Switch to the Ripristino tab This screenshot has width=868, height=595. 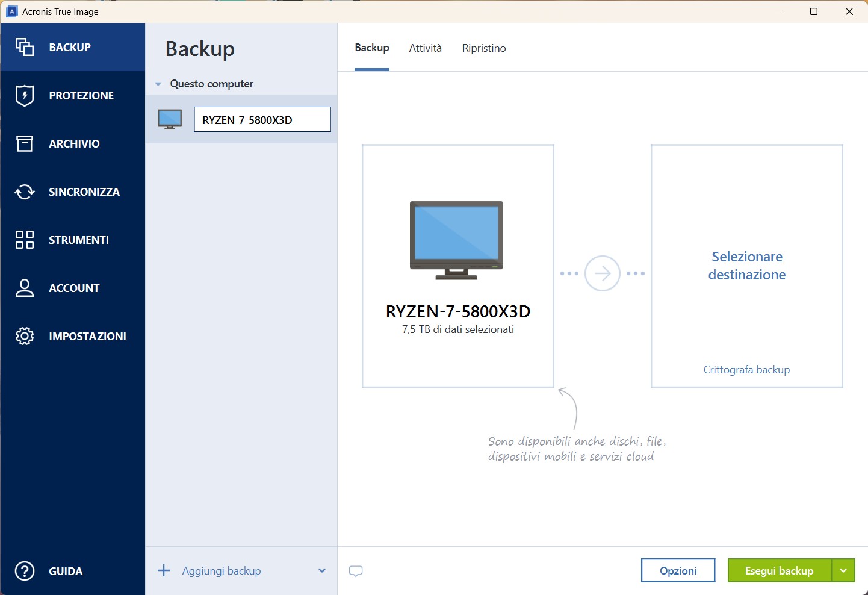(x=484, y=48)
